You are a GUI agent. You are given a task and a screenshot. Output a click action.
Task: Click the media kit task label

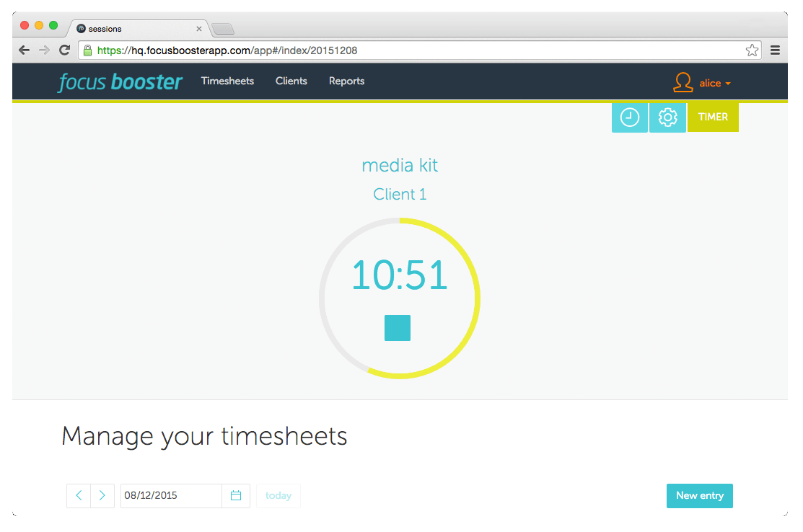tap(400, 166)
